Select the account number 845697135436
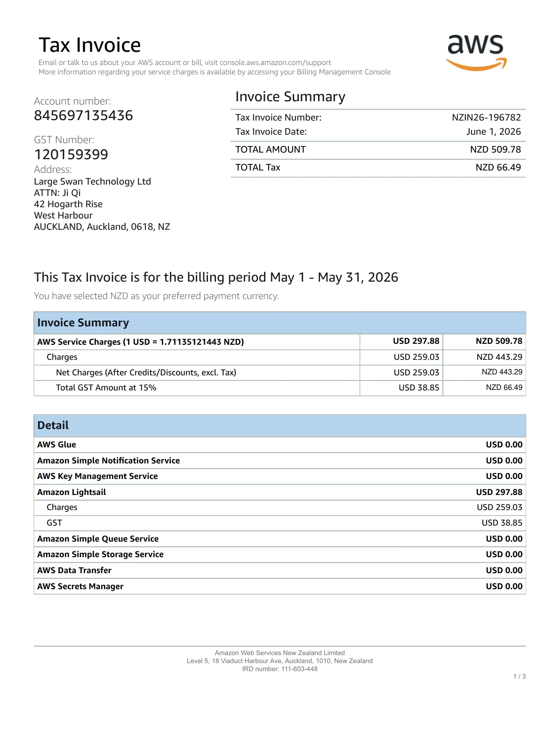This screenshot has width=560, height=746. [x=83, y=115]
